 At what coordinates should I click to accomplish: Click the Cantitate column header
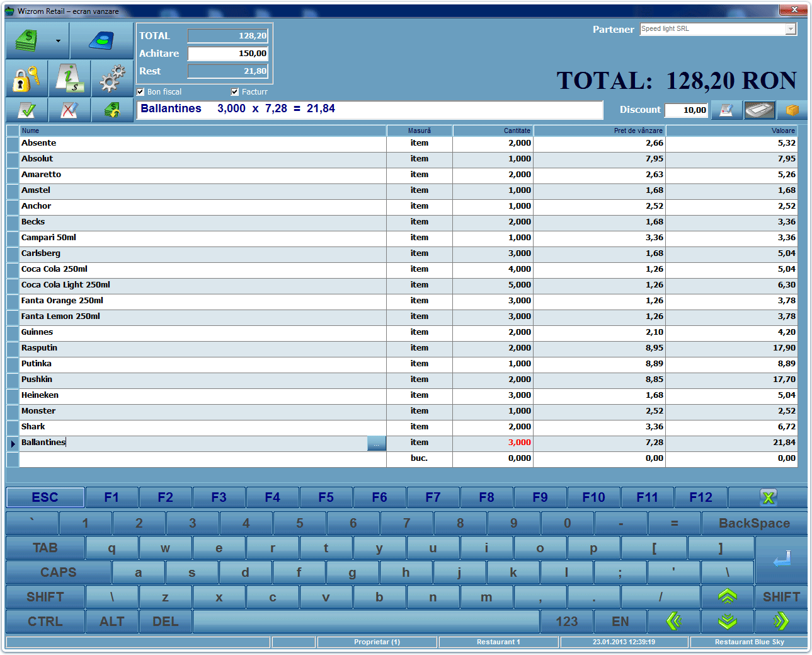(493, 130)
